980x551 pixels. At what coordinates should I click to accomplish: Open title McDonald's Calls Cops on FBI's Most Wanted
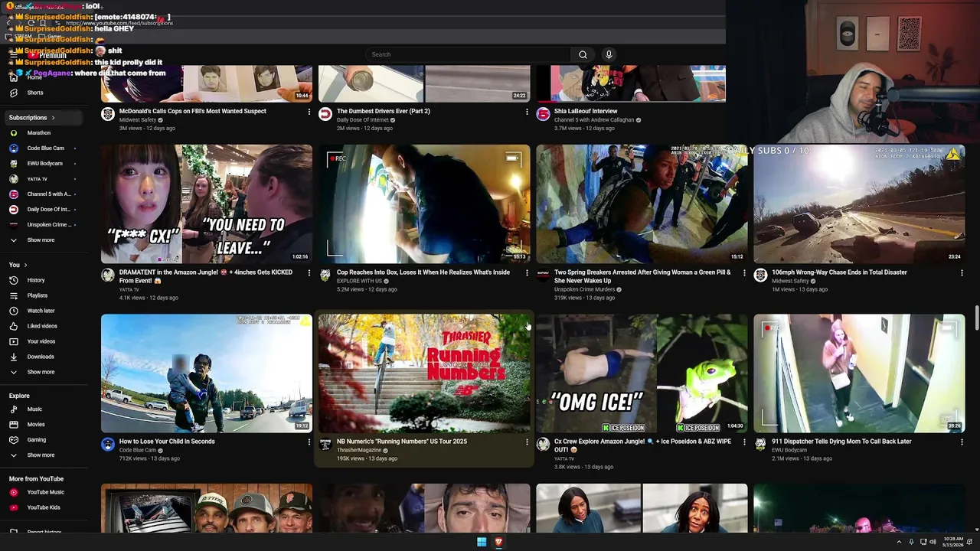click(x=193, y=111)
